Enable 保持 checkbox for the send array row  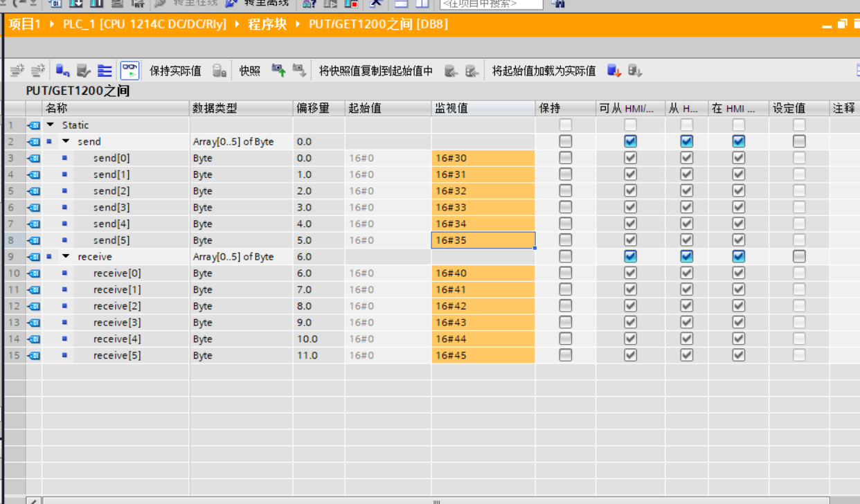click(x=566, y=141)
